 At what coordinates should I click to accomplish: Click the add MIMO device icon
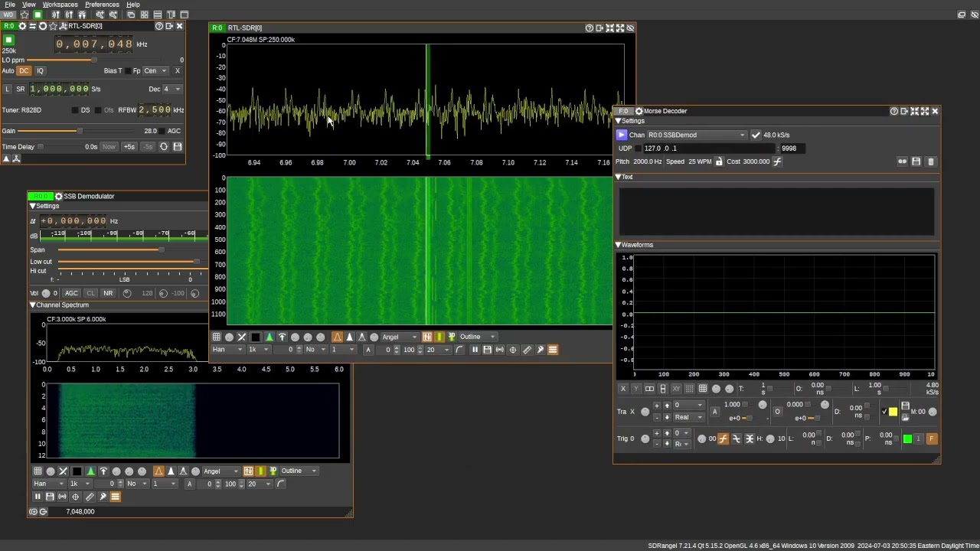pyautogui.click(x=83, y=15)
